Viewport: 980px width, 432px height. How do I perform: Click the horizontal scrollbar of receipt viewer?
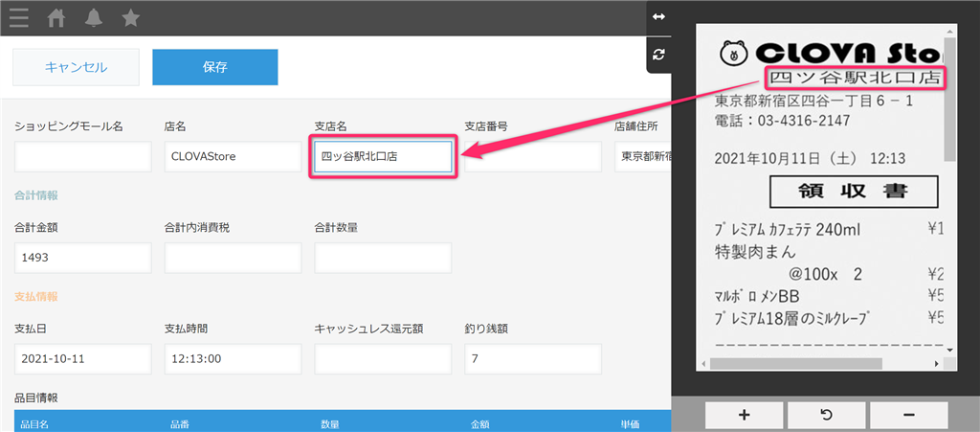coord(795,363)
